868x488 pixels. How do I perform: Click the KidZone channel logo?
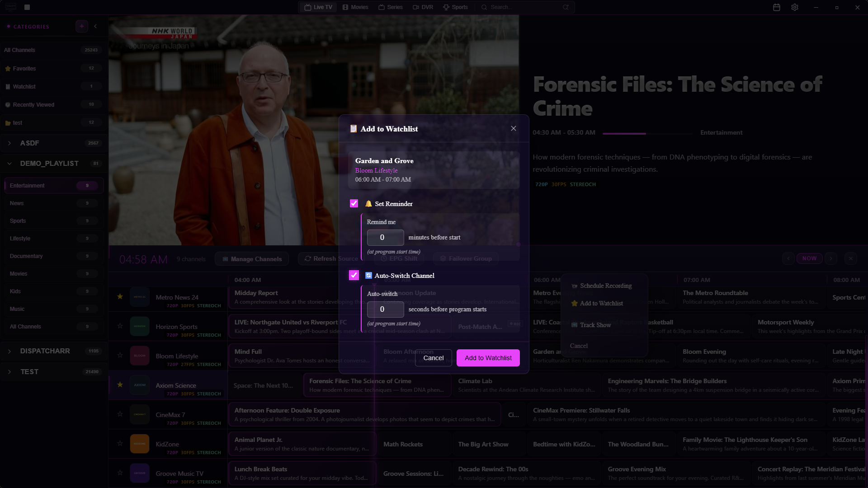click(x=140, y=444)
